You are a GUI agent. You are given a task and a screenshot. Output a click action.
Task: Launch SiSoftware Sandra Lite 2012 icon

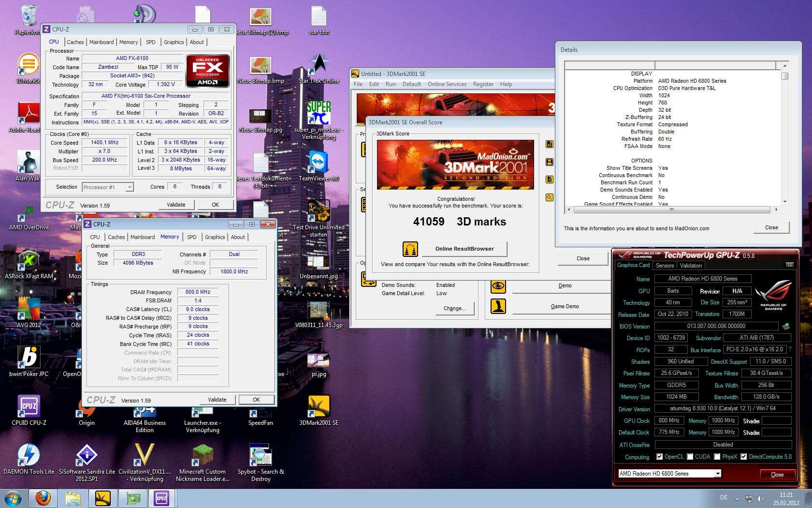click(x=87, y=462)
